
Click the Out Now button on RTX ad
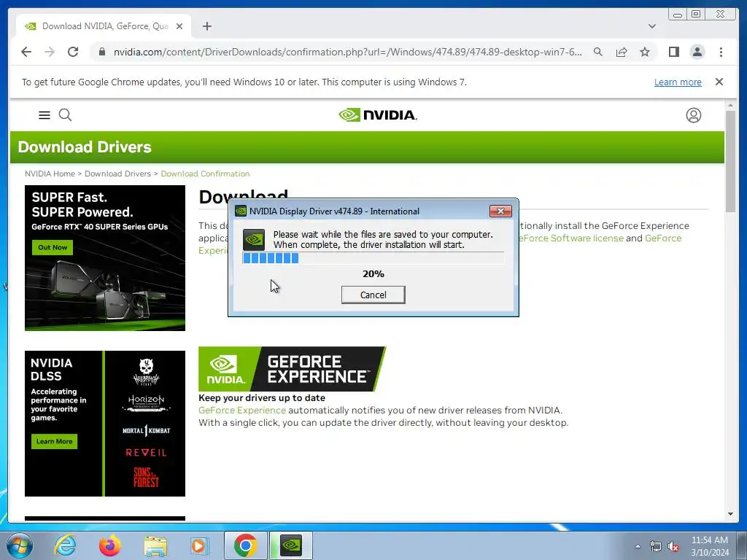[x=53, y=248]
